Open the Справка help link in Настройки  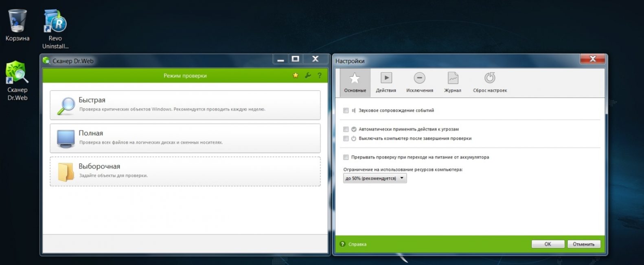(357, 244)
